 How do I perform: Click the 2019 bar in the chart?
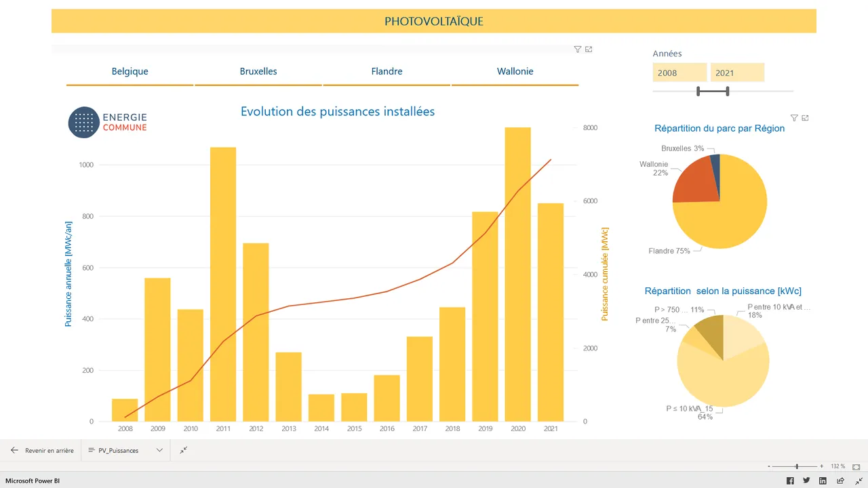485,317
